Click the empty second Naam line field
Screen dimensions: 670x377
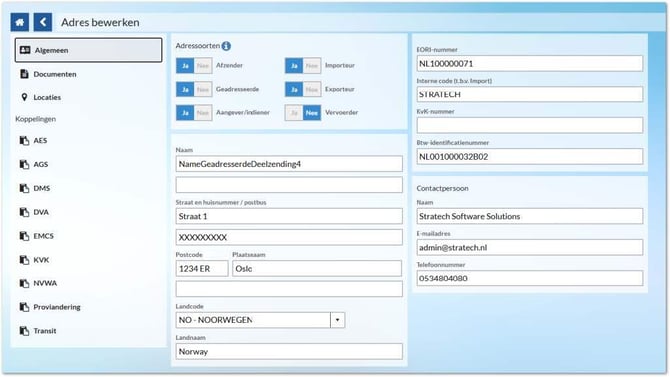point(289,185)
